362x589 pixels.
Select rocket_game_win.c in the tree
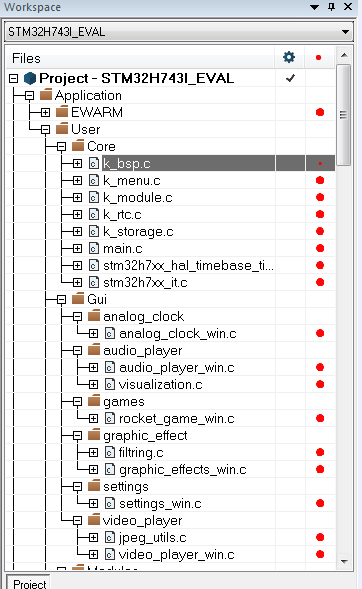tap(176, 418)
